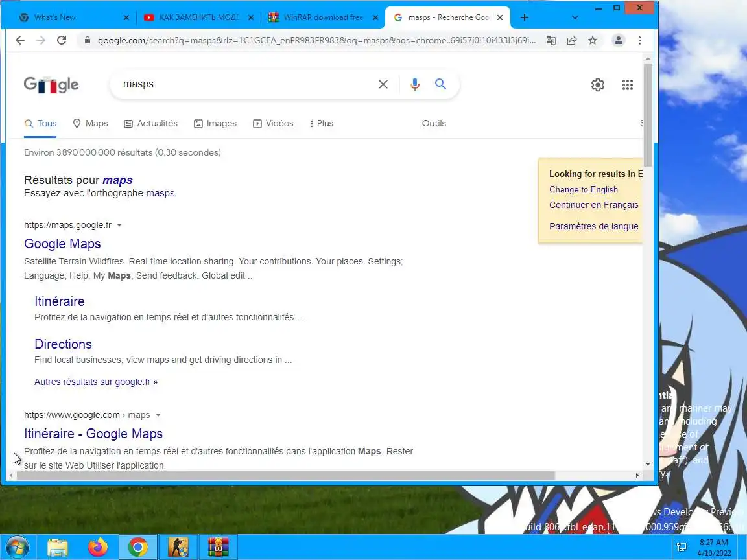
Task: Submit search with the magnifying glass icon
Action: coord(441,84)
